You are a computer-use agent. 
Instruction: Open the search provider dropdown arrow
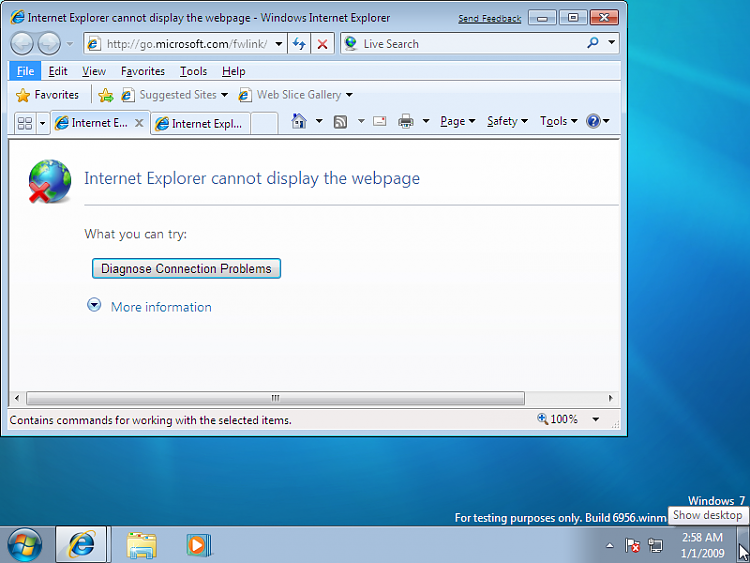pos(611,43)
